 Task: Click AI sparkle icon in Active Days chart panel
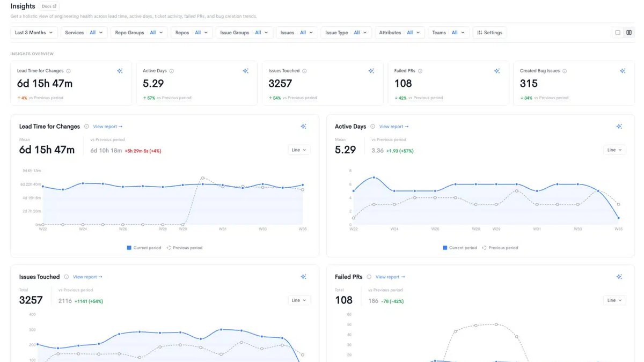(619, 127)
